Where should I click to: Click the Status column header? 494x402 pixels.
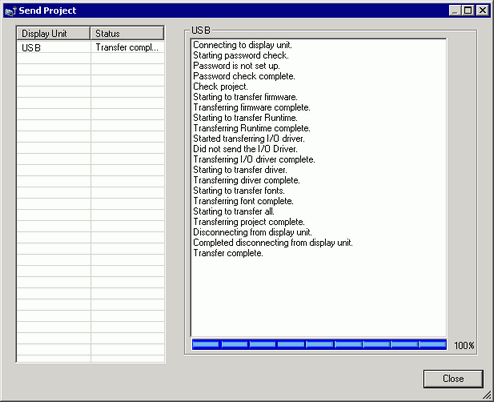coord(127,33)
